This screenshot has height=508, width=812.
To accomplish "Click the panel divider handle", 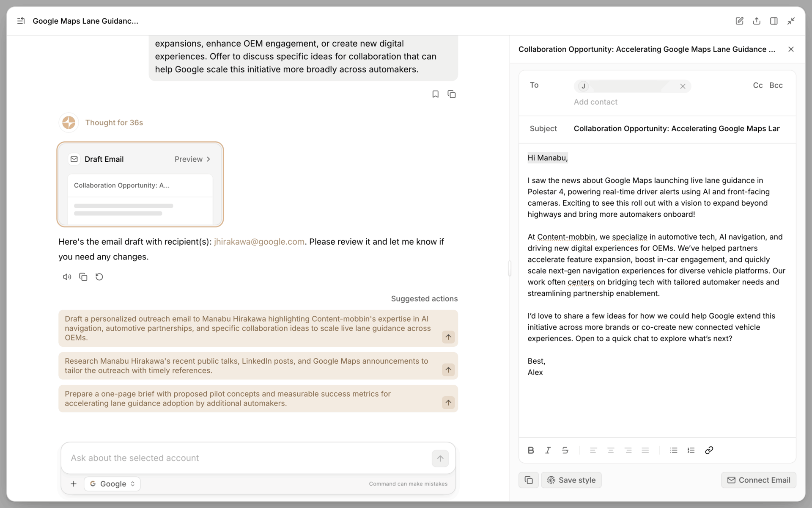I will pos(510,268).
